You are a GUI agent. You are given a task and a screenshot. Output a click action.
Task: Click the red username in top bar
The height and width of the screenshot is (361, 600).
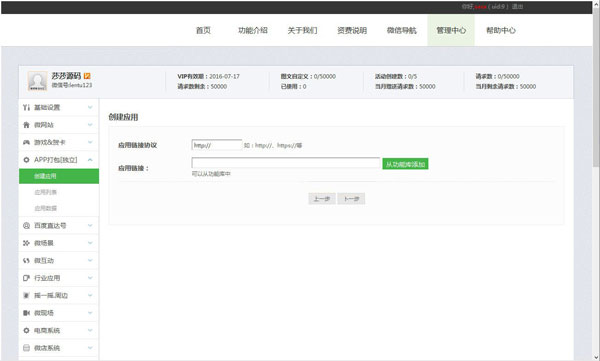[481, 7]
